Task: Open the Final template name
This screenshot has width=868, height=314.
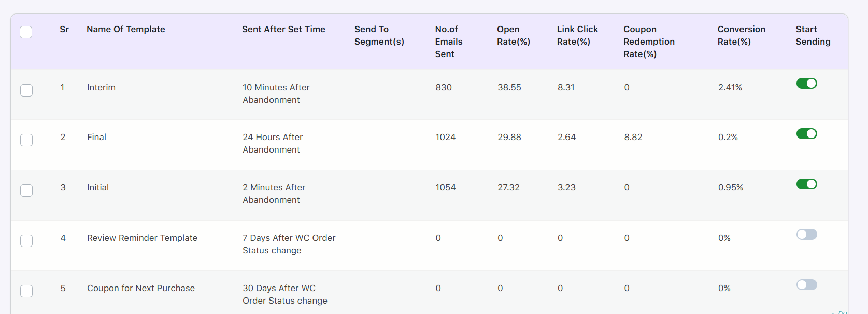Action: click(96, 137)
